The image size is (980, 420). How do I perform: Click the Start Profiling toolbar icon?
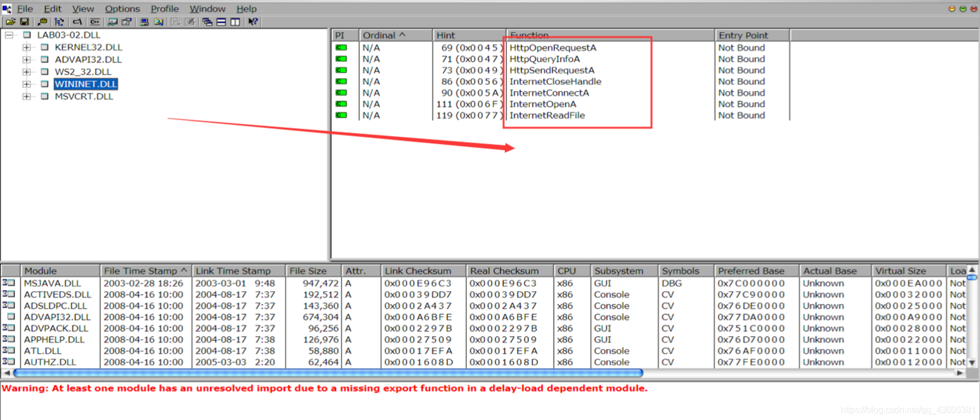tap(175, 22)
